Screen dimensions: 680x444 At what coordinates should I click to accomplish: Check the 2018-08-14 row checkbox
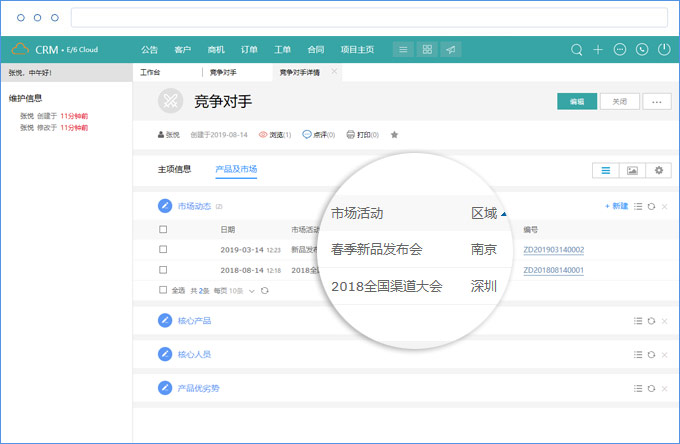(163, 270)
